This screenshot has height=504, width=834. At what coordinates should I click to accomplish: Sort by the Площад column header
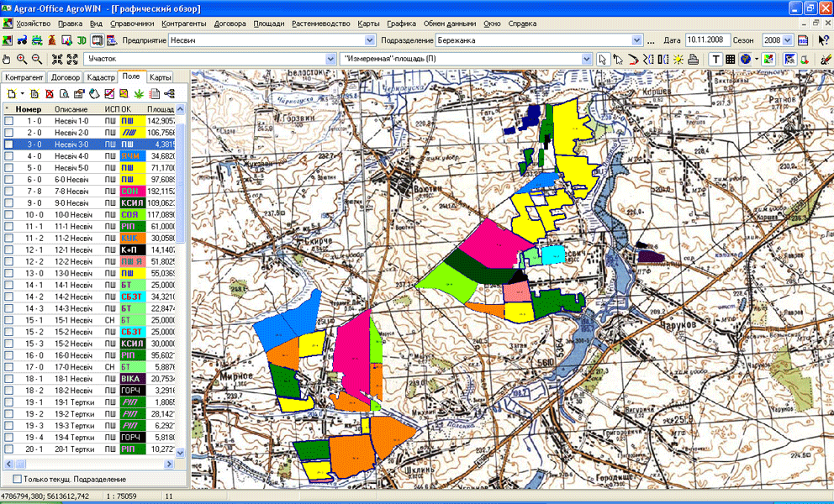pos(160,109)
